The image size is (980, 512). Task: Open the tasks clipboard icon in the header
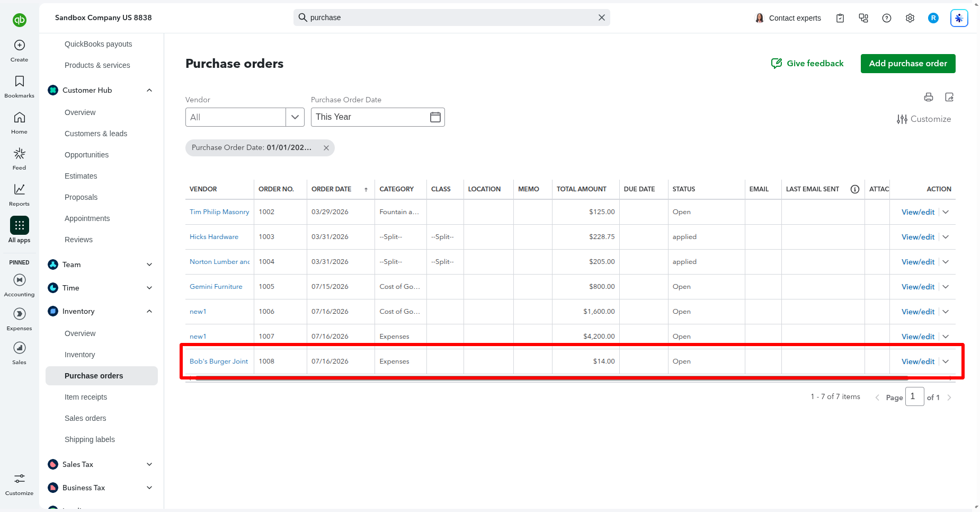pyautogui.click(x=840, y=18)
